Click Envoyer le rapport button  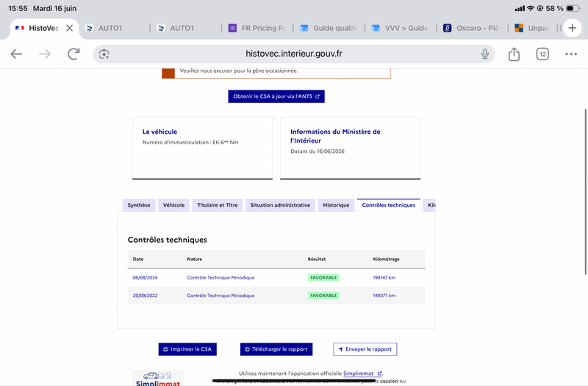[365, 349]
